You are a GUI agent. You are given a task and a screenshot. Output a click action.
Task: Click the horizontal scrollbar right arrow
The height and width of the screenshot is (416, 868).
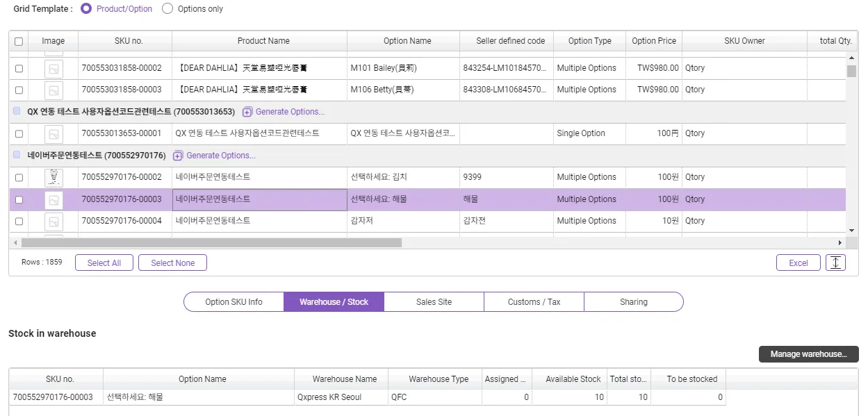(x=840, y=243)
